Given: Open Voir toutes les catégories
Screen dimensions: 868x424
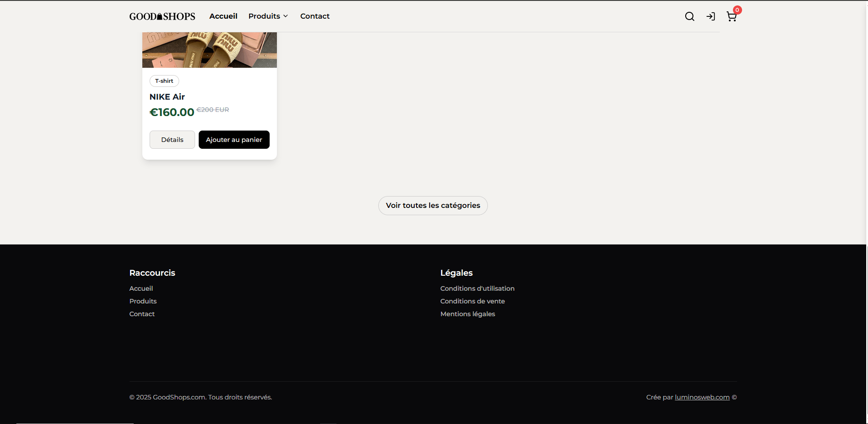Looking at the screenshot, I should pos(432,205).
